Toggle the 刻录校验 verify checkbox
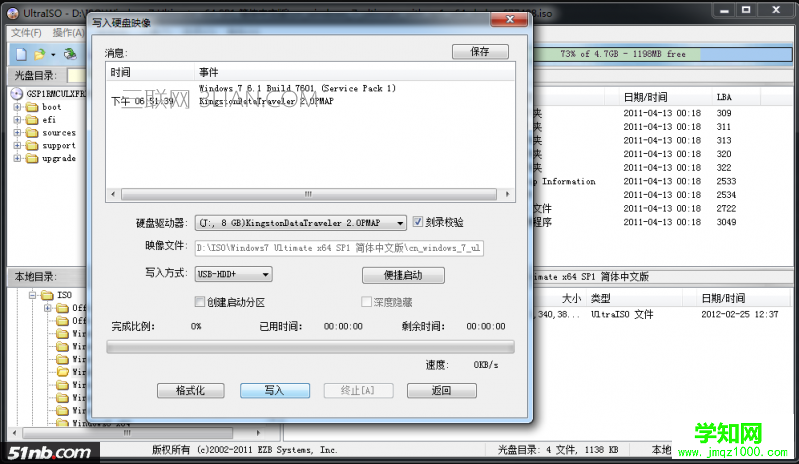The height and width of the screenshot is (464, 799). 417,222
